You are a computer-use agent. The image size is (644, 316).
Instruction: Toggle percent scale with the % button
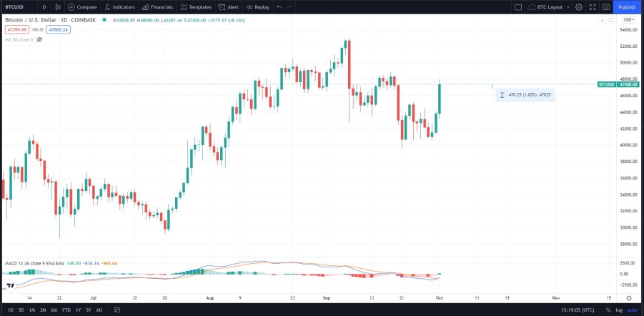pyautogui.click(x=608, y=310)
